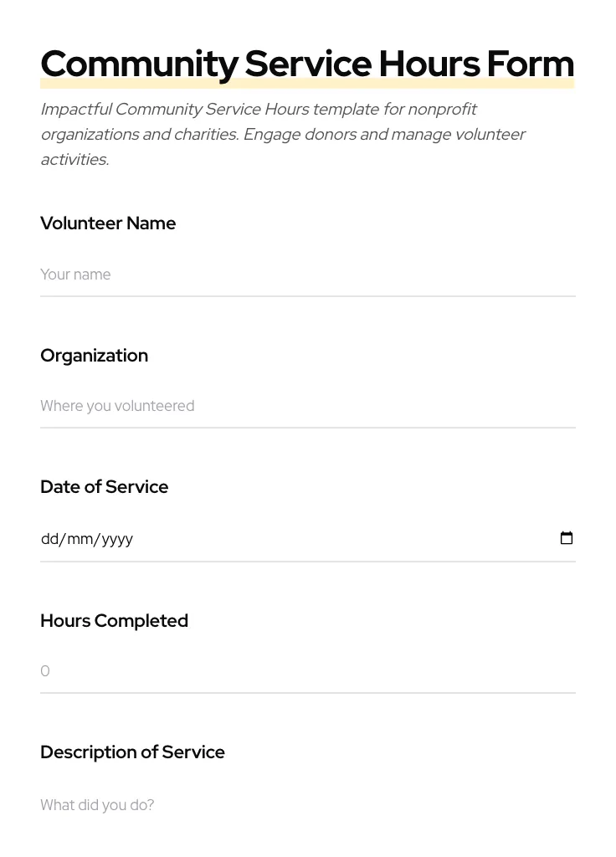Click the 'Organization' field label
Screen dimensions: 616x857
(94, 356)
